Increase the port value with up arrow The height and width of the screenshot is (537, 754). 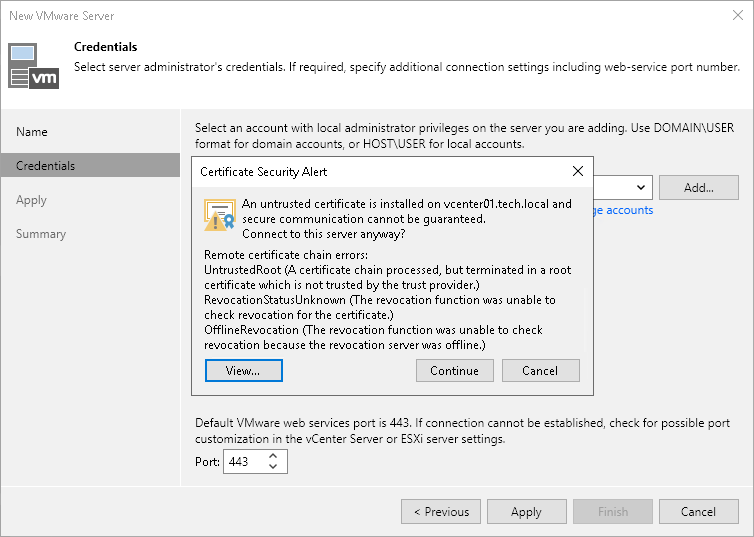273,456
